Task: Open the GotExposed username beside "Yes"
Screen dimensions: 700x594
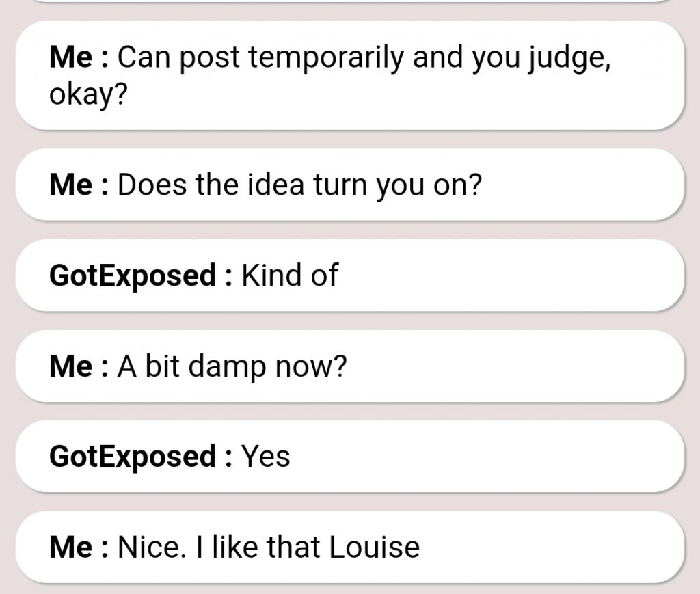Action: 133,457
